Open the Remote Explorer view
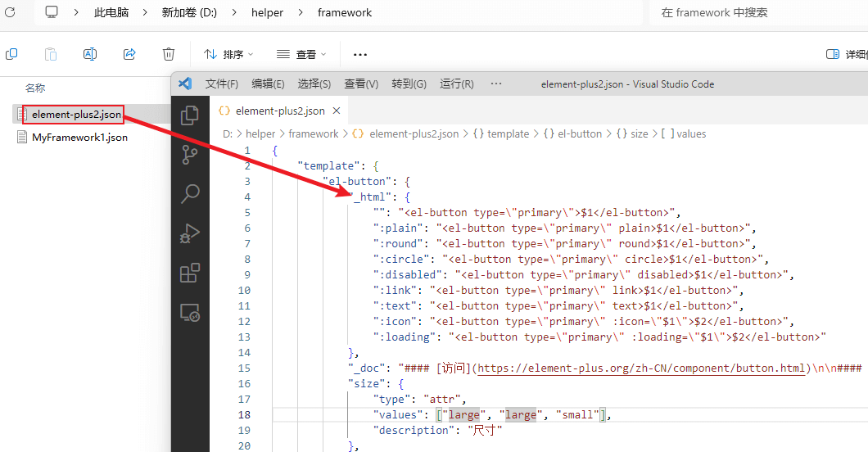Image resolution: width=868 pixels, height=452 pixels. [190, 312]
